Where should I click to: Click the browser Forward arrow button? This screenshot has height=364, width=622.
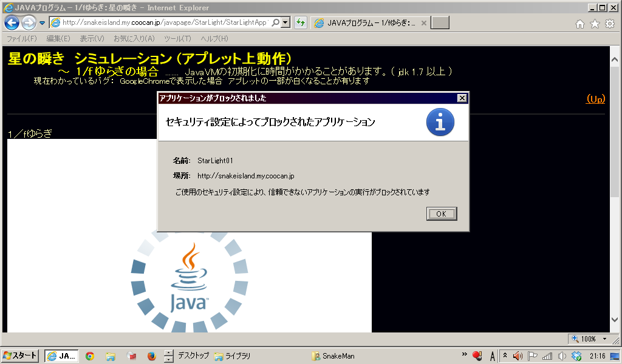click(x=28, y=23)
